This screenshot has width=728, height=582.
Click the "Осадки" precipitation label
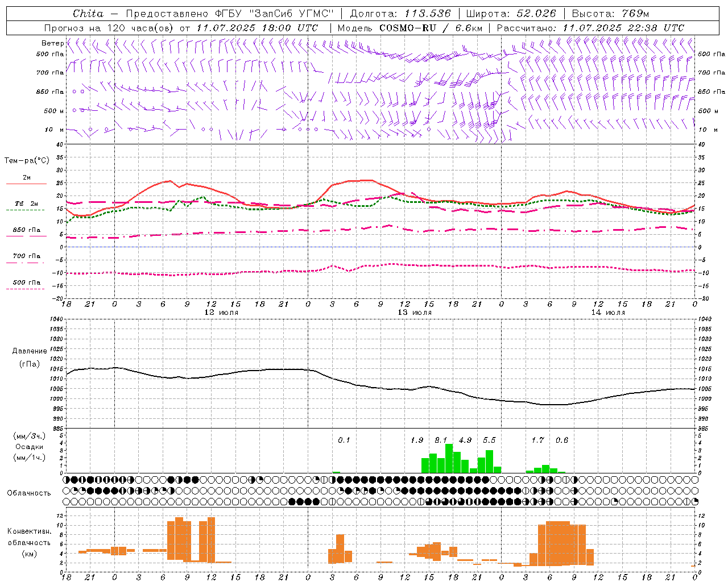(29, 447)
